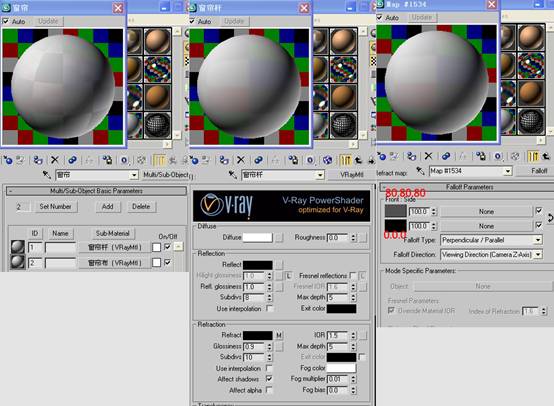Image resolution: width=554 pixels, height=406 pixels.
Task: Open the Falloff Type dropdown
Action: click(x=491, y=240)
